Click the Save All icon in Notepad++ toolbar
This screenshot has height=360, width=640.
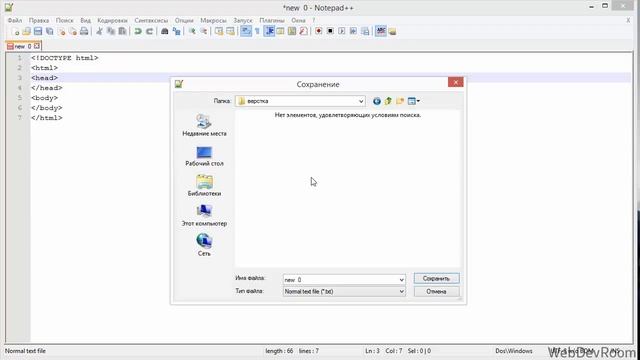coord(49,31)
